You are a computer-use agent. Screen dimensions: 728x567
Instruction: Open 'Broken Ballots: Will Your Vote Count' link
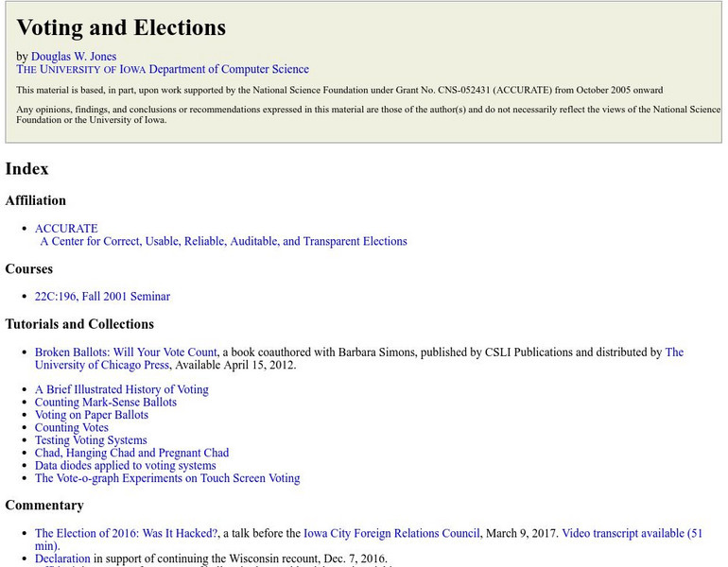[126, 352]
